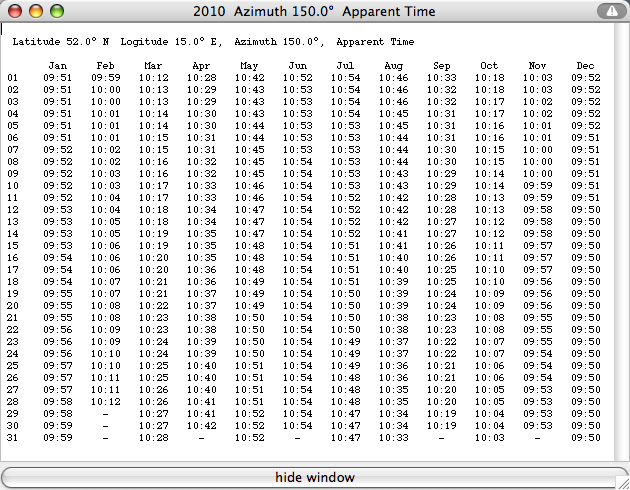630x490 pixels.
Task: Click the day 15 row label
Action: click(12, 245)
